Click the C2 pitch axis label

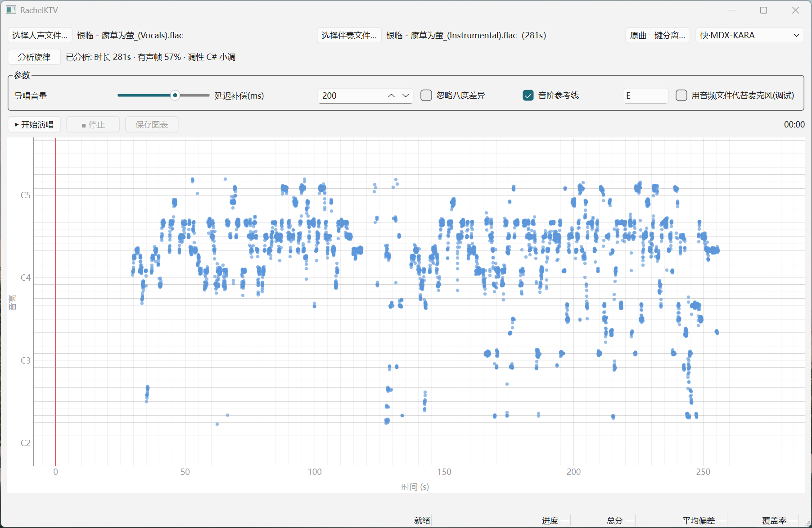click(26, 443)
